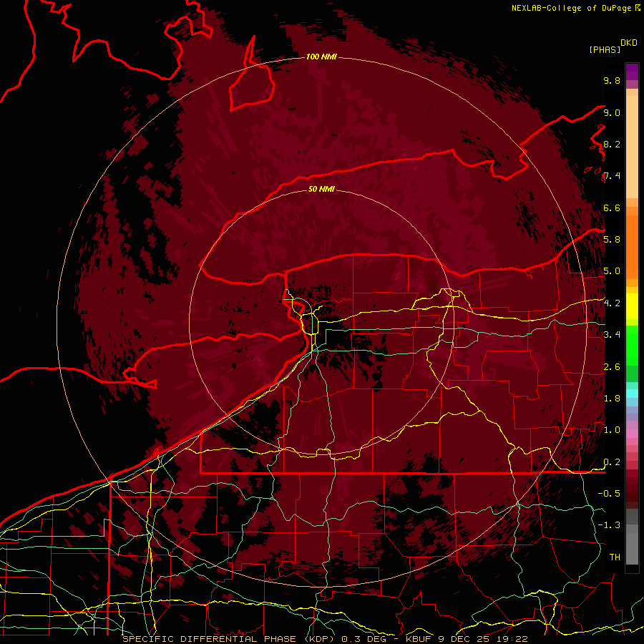644x644 pixels.
Task: Select the 5.8 scale label
Action: click(612, 240)
